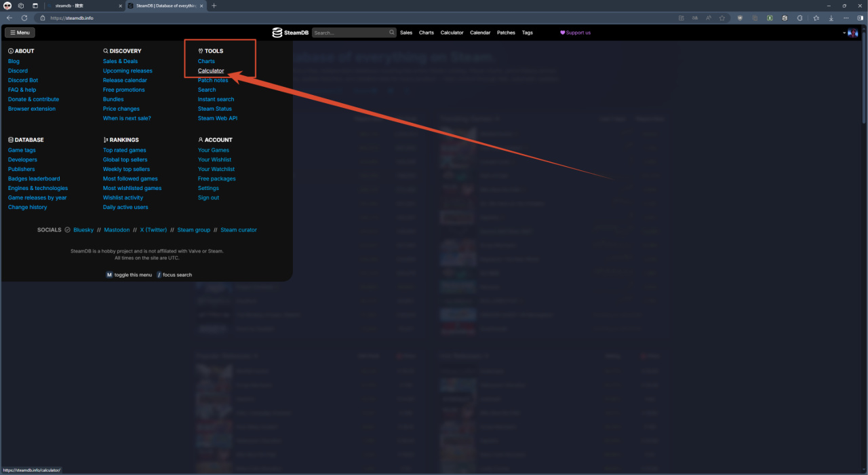
Task: Open the SteamDB user avatar dropdown
Action: (x=851, y=33)
